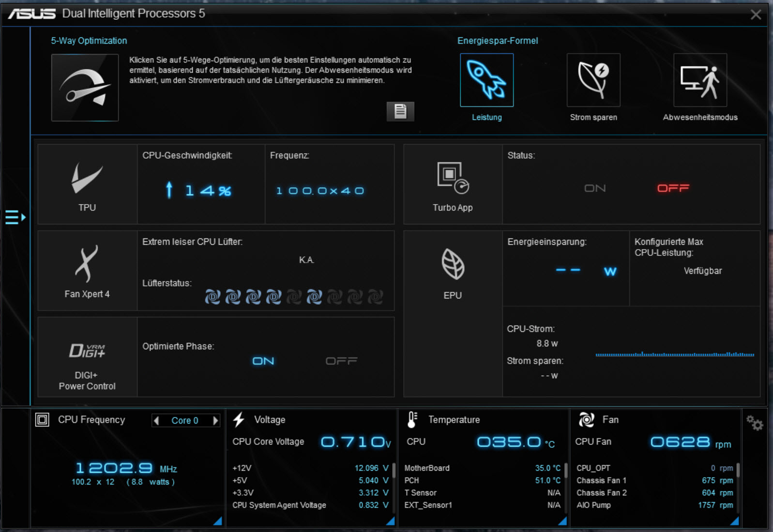Click the Core 0 selector label
773x532 pixels.
(185, 421)
